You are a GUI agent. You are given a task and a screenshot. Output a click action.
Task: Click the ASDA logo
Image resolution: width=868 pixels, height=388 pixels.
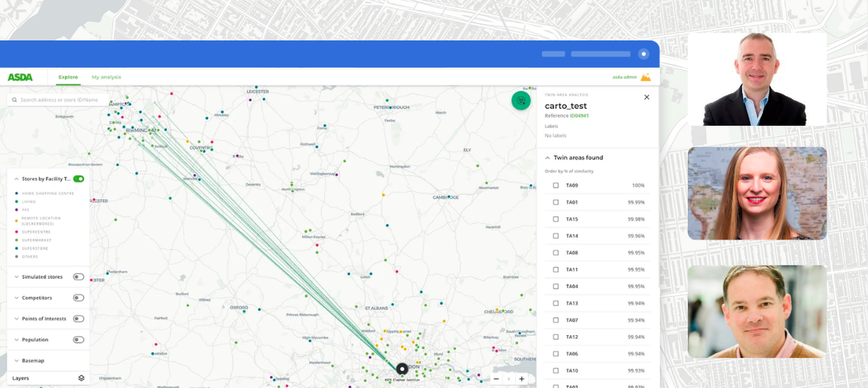pyautogui.click(x=20, y=77)
